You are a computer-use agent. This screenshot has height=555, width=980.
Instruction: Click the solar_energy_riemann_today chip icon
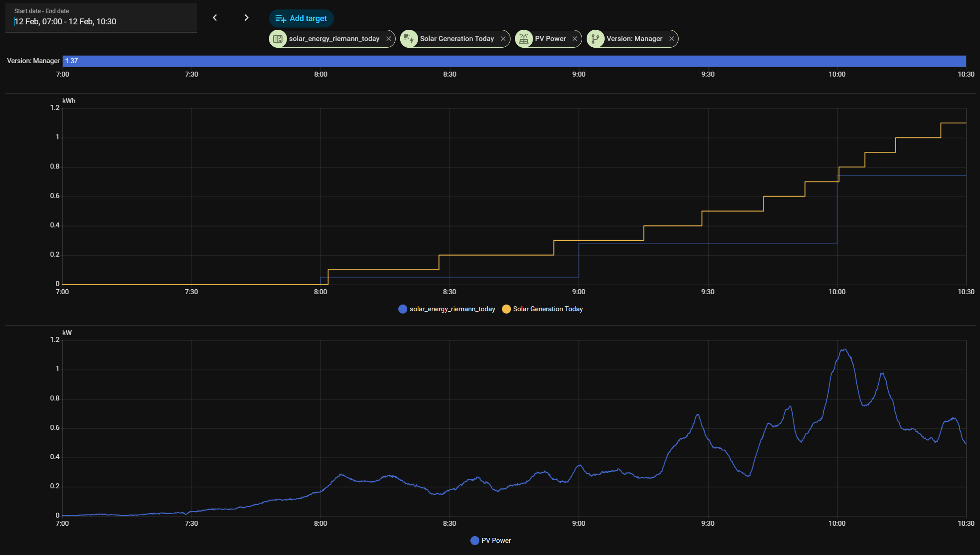tap(278, 39)
